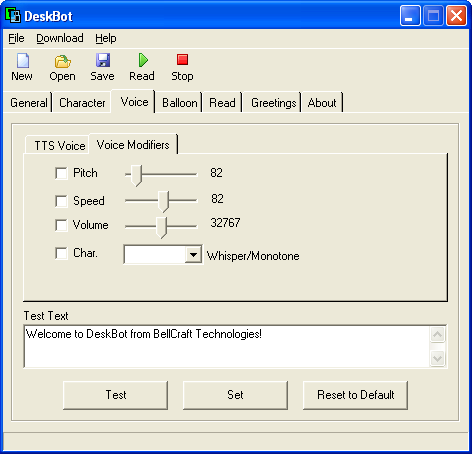Toggle the Volume checkbox
This screenshot has height=454, width=472.
pos(61,225)
